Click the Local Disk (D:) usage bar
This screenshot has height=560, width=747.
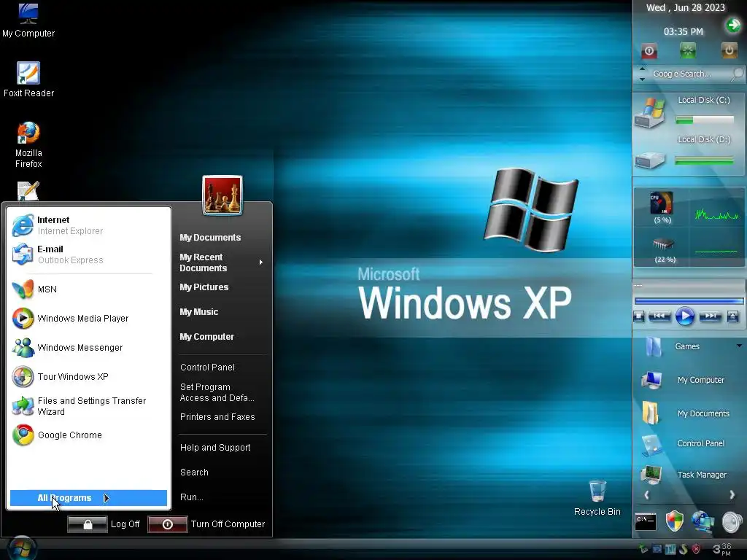[705, 161]
